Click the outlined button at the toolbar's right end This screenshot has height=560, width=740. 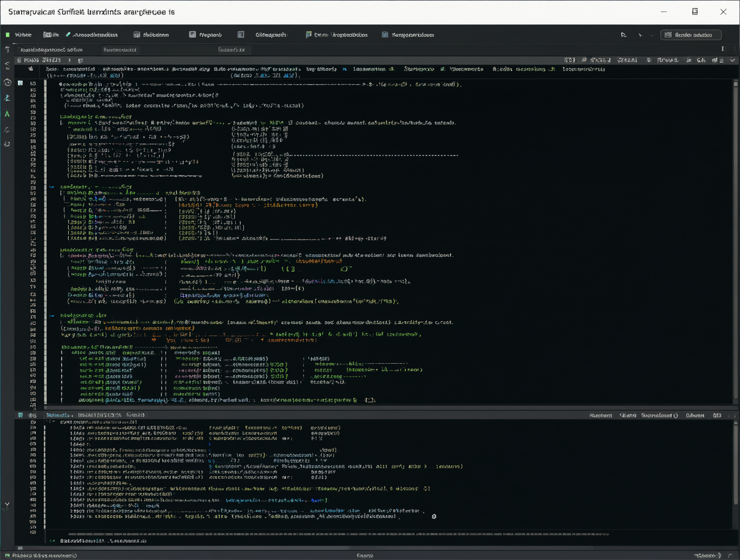[x=691, y=35]
